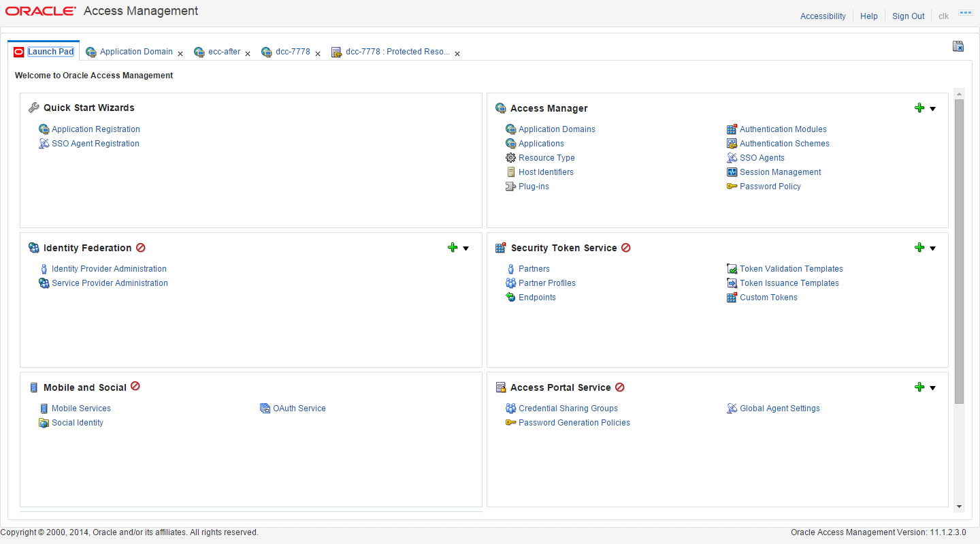Open the user menu dots beside clk
Viewport: 980px width, 544px height.
coord(965,13)
